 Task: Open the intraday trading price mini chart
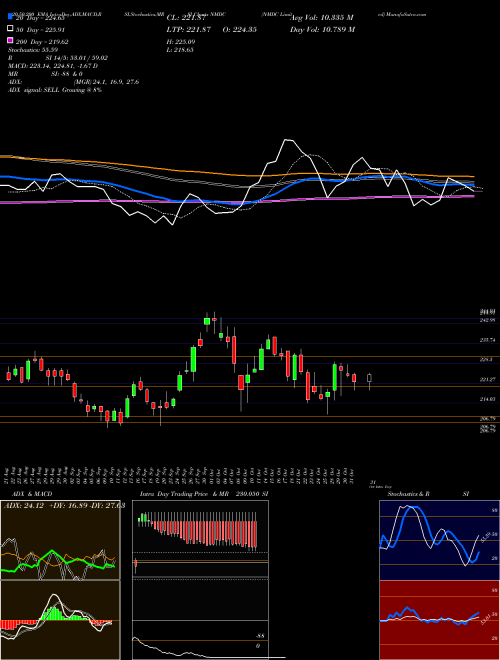200,539
